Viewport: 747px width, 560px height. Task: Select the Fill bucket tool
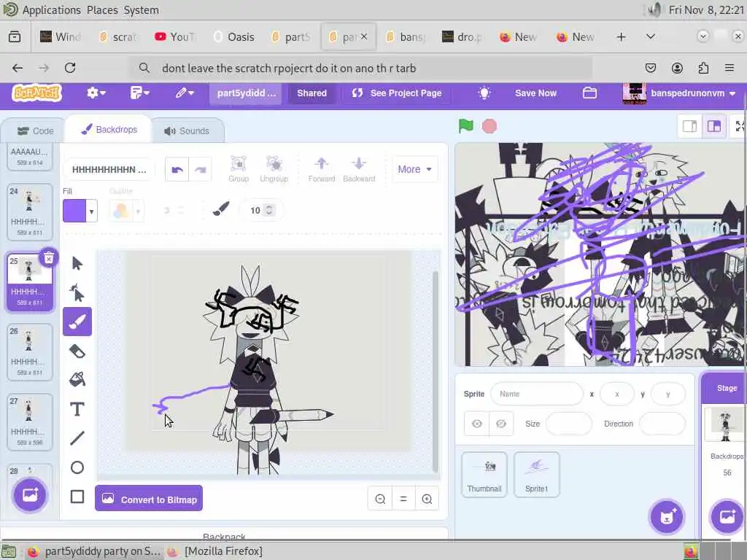[77, 380]
